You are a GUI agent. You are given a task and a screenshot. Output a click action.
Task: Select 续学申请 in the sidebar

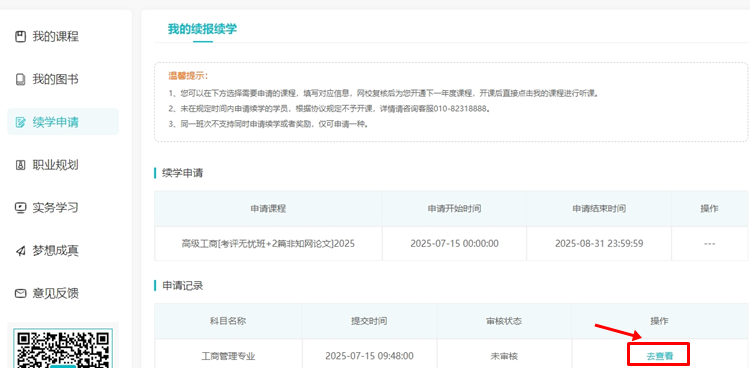coord(63,122)
